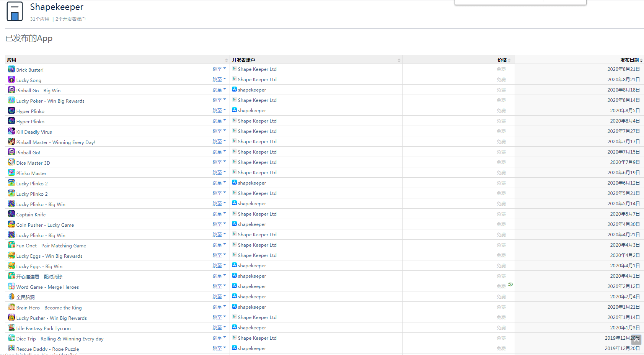Open 跳至 dropdown for Dice Master 3D
The image size is (644, 355).
(219, 162)
